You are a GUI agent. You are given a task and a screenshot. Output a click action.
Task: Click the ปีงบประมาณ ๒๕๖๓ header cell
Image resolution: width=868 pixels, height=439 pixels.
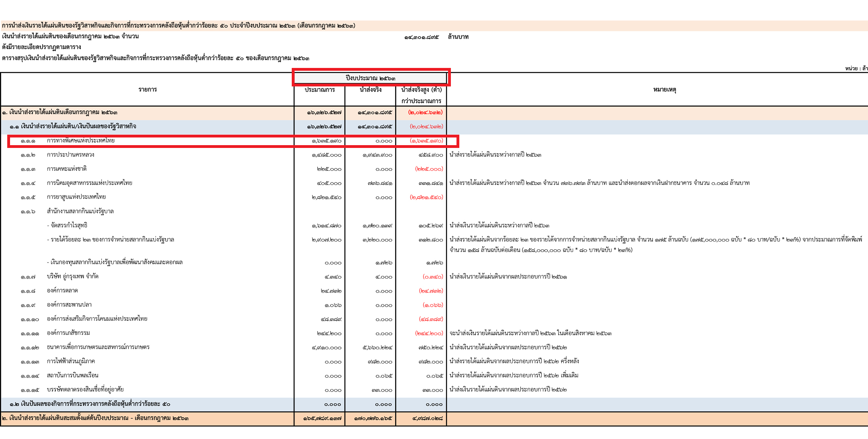(x=371, y=78)
